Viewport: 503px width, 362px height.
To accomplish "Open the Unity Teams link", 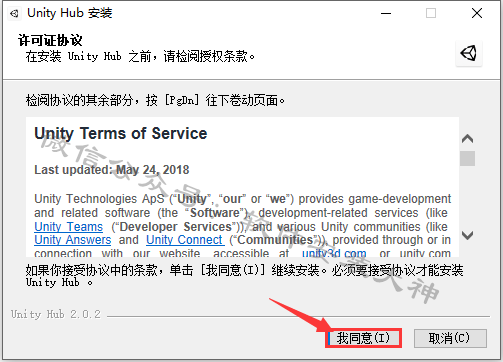I will [x=69, y=227].
